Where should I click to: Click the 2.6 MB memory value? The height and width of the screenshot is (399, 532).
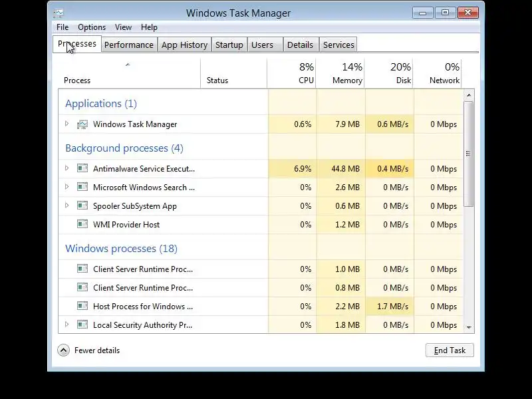pyautogui.click(x=347, y=188)
